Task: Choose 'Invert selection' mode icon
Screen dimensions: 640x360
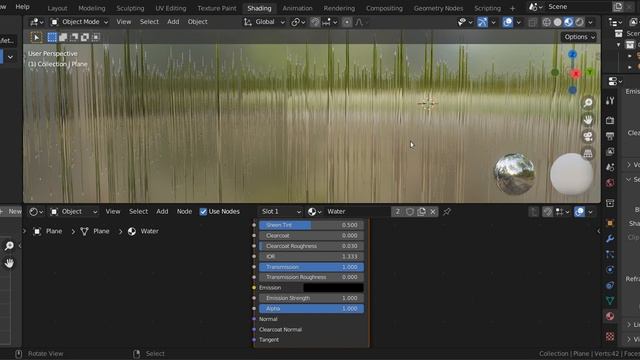Action: 84,38
